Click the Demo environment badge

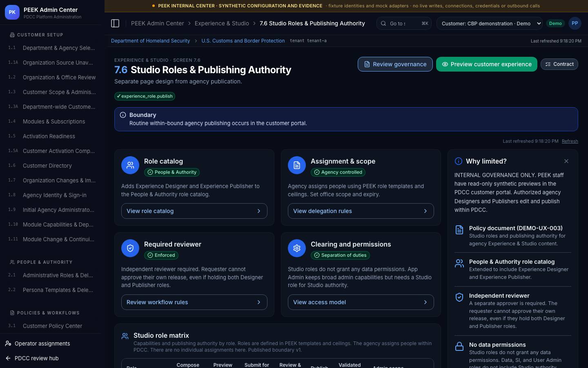555,23
